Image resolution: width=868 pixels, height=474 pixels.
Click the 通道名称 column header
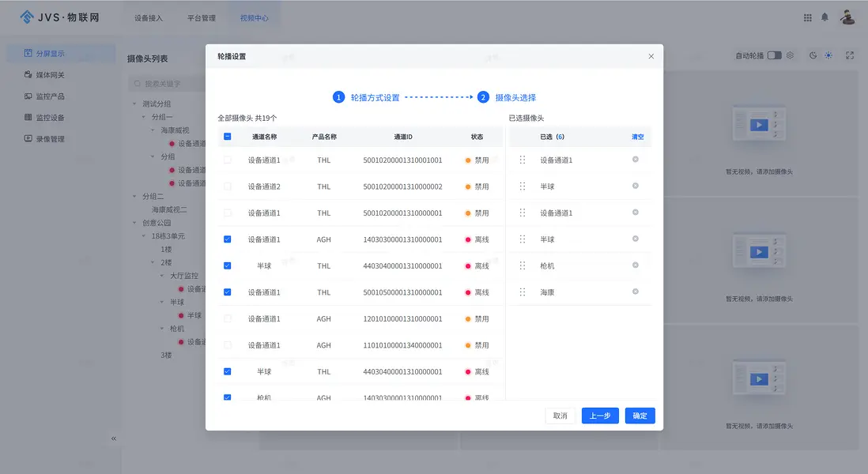pyautogui.click(x=264, y=137)
